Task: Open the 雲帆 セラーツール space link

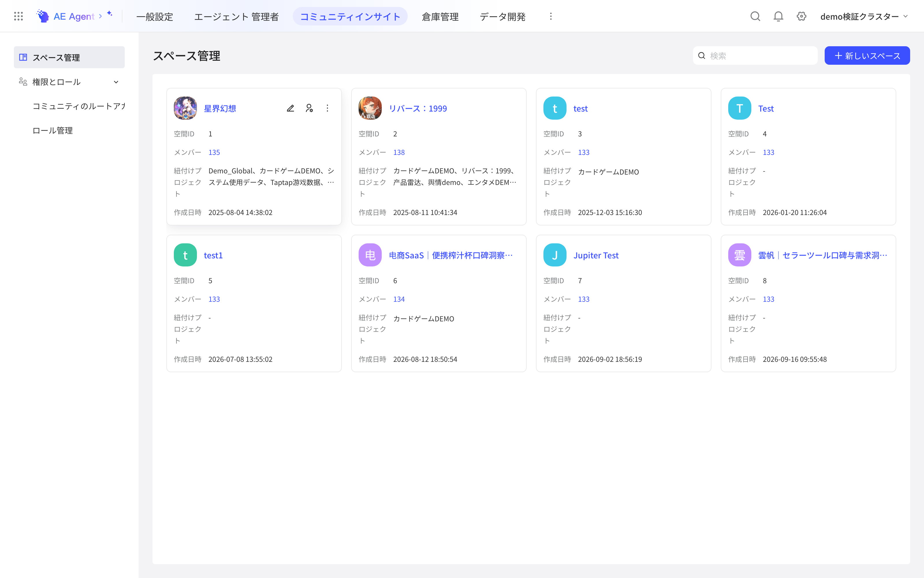Action: click(x=823, y=255)
